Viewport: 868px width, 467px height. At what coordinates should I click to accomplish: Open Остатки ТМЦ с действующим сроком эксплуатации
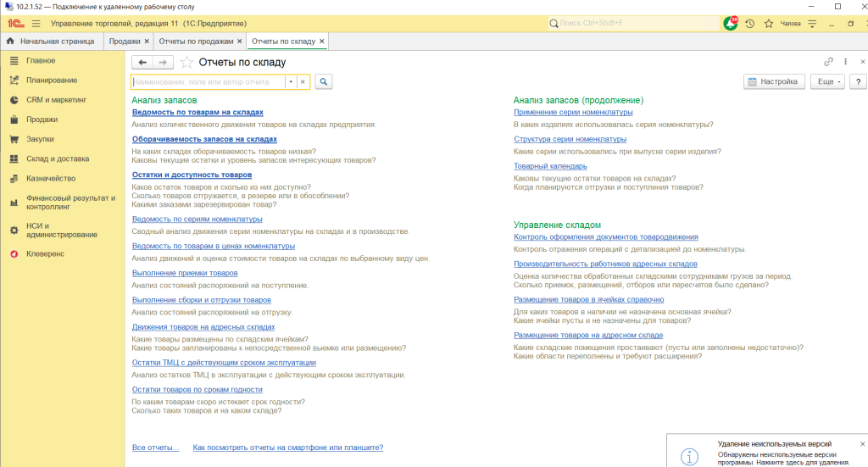pyautogui.click(x=224, y=363)
